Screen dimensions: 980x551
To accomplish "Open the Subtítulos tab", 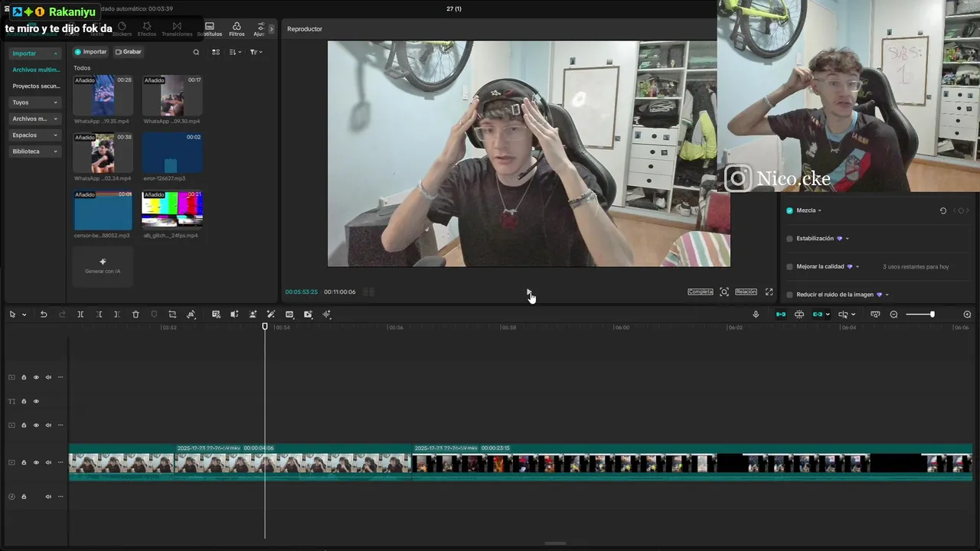I will [210, 30].
